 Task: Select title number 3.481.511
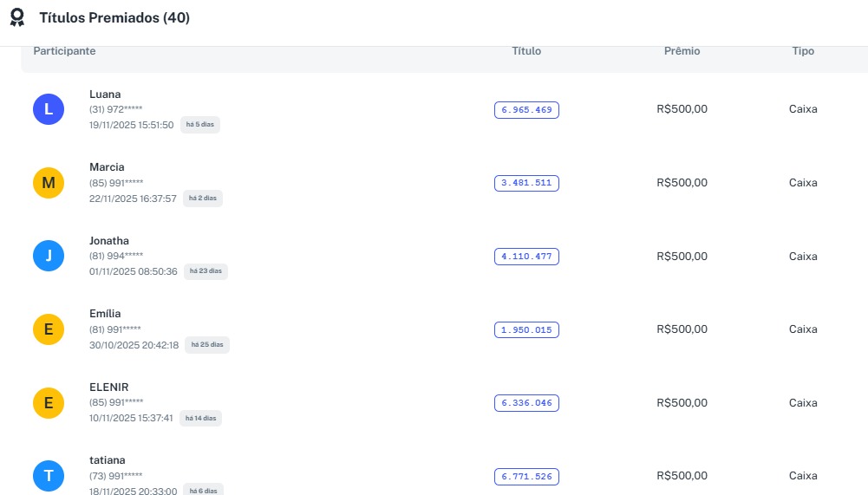coord(526,183)
